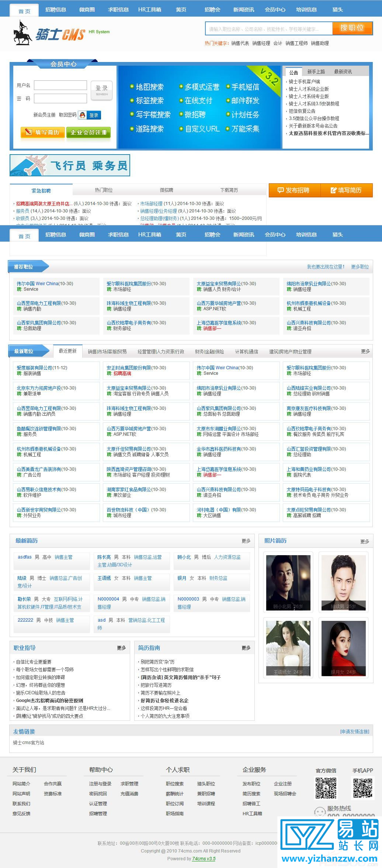Click the green 企业会员注册 button
The width and height of the screenshot is (382, 868).
point(88,132)
